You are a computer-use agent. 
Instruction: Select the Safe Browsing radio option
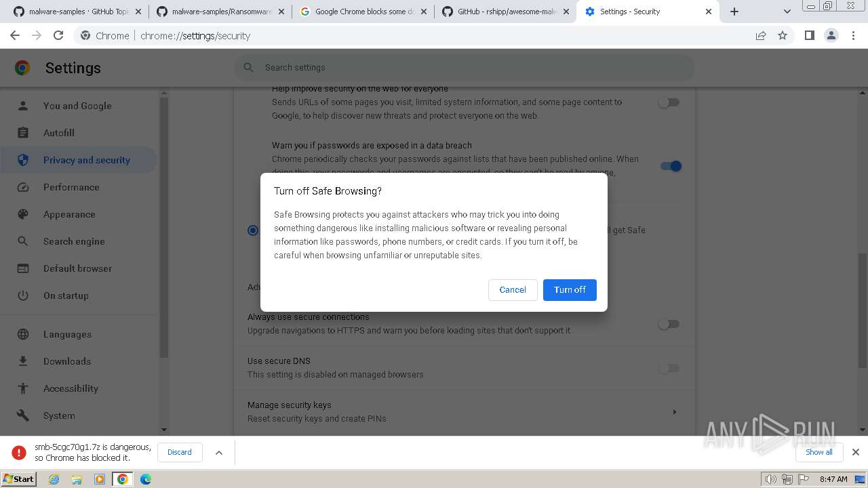[x=253, y=230]
